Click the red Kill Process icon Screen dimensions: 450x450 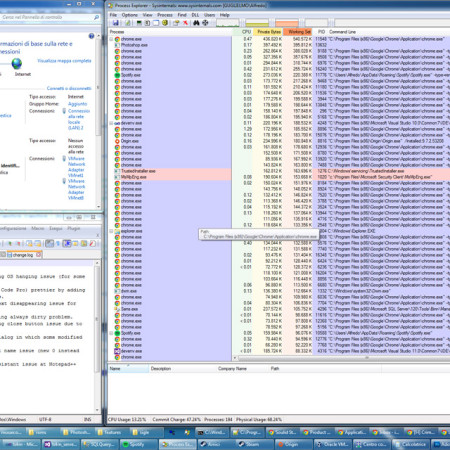coord(185,23)
